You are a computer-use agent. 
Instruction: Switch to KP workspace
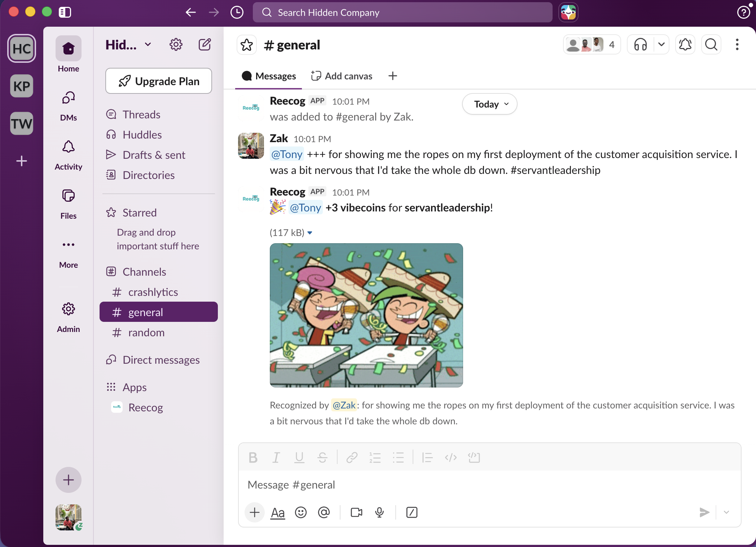pyautogui.click(x=22, y=86)
